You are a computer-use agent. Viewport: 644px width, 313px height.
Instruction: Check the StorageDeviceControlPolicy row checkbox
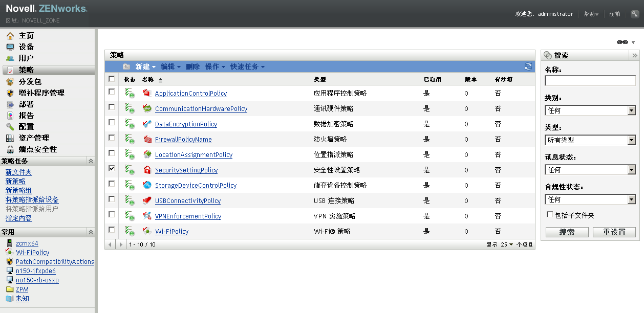coord(112,184)
